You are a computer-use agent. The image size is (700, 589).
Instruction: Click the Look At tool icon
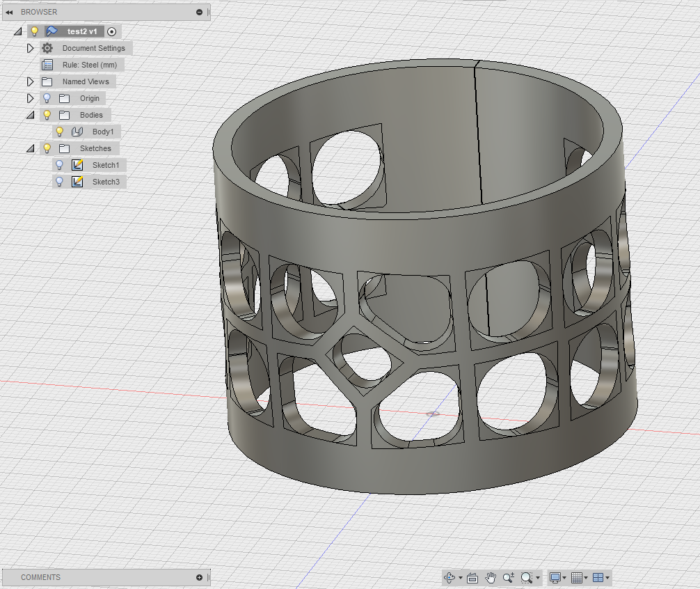[x=472, y=577]
